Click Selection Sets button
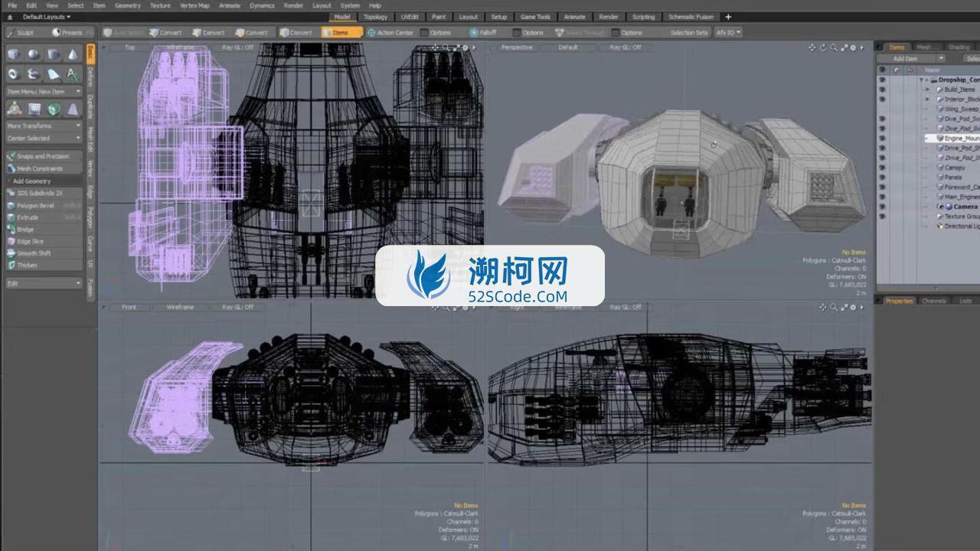 coord(689,33)
